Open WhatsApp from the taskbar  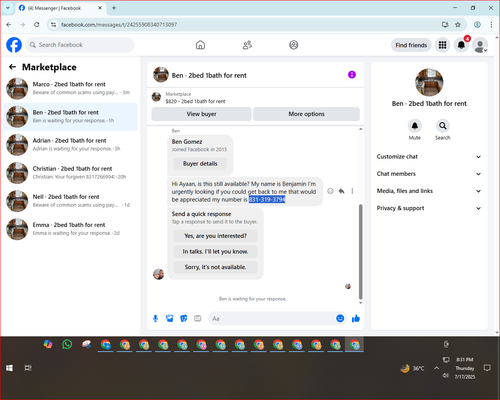pyautogui.click(x=67, y=344)
